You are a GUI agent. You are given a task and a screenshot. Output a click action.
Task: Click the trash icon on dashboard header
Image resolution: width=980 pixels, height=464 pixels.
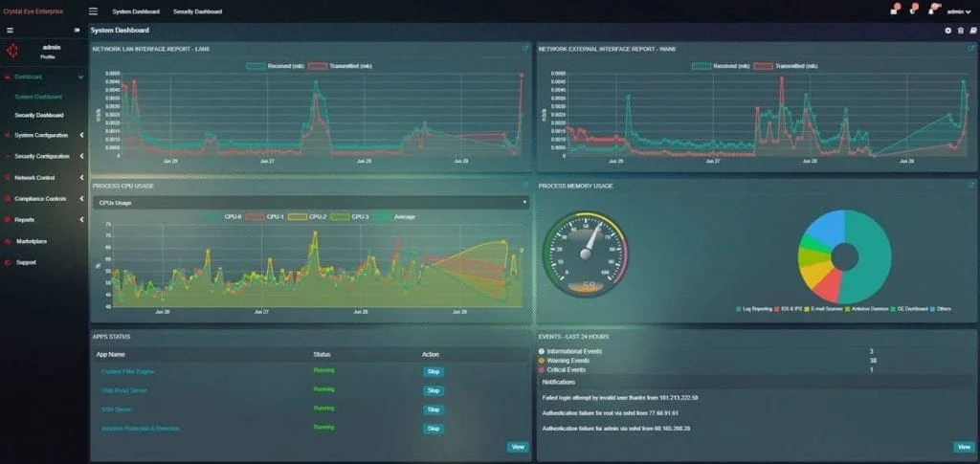click(x=960, y=31)
